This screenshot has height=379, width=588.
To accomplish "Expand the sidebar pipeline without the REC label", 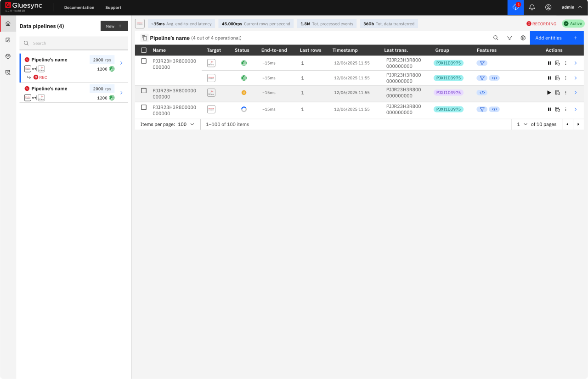I will pos(121,93).
